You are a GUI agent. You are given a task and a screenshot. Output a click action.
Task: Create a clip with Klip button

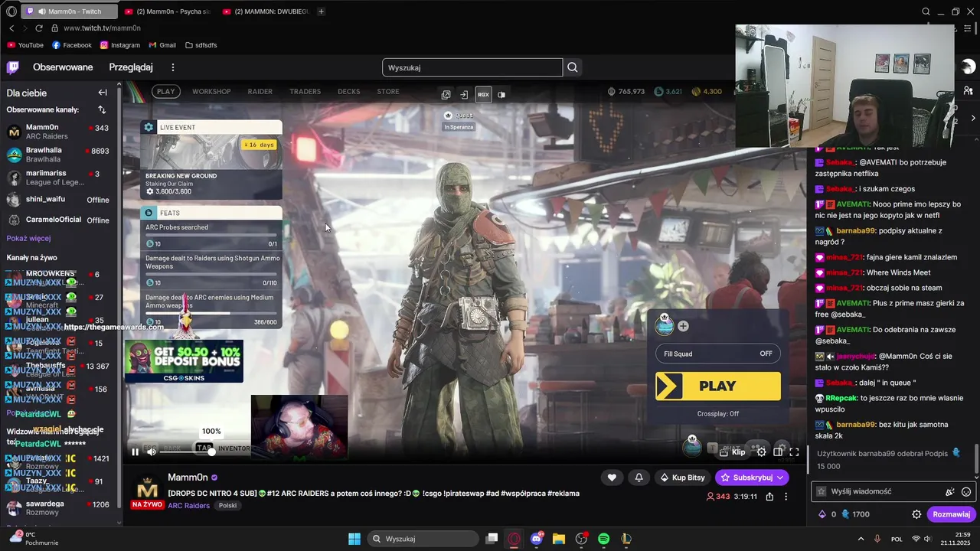(x=733, y=452)
